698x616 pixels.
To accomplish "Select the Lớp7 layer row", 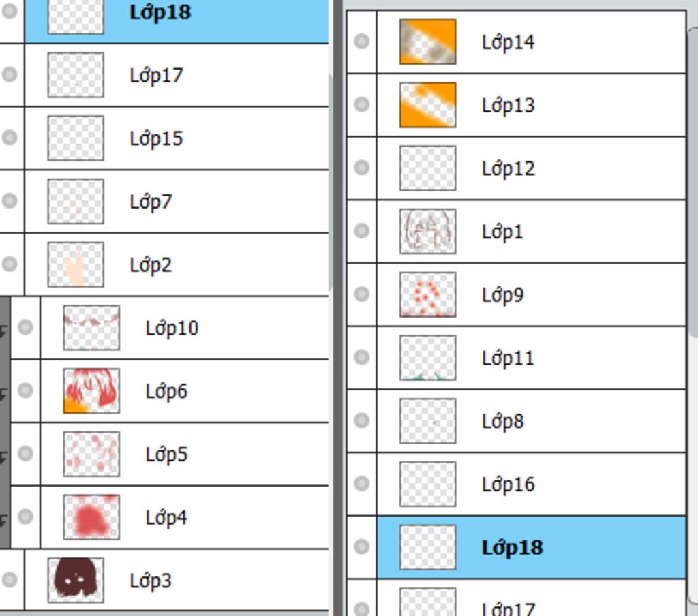I will point(177,201).
